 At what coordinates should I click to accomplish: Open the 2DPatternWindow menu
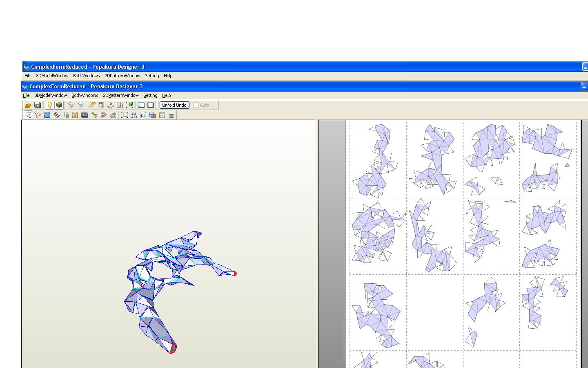[x=120, y=95]
